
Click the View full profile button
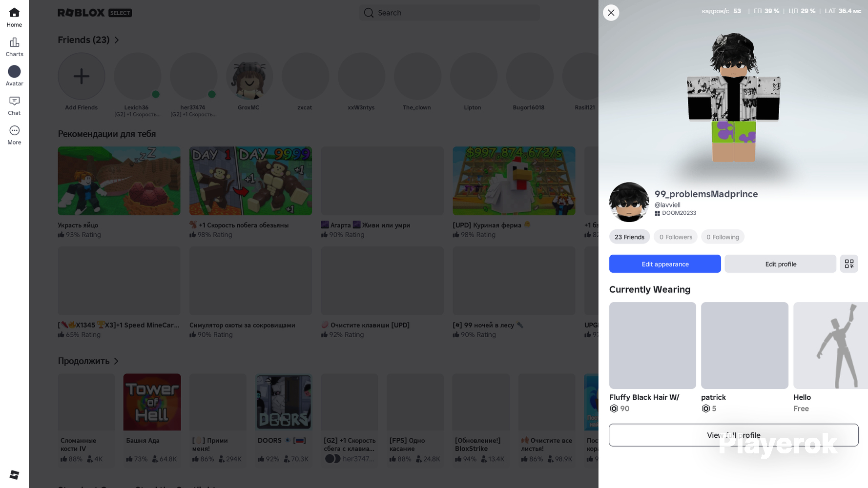point(733,435)
